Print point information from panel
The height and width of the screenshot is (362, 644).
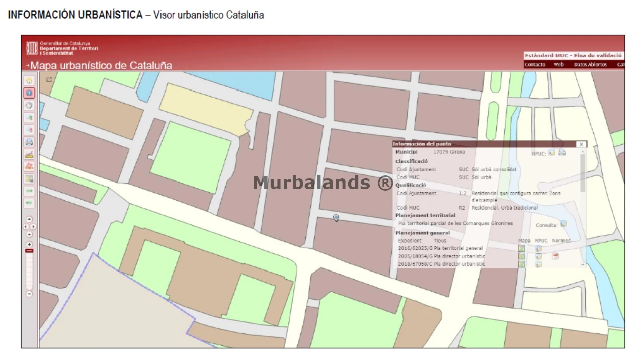click(x=562, y=153)
